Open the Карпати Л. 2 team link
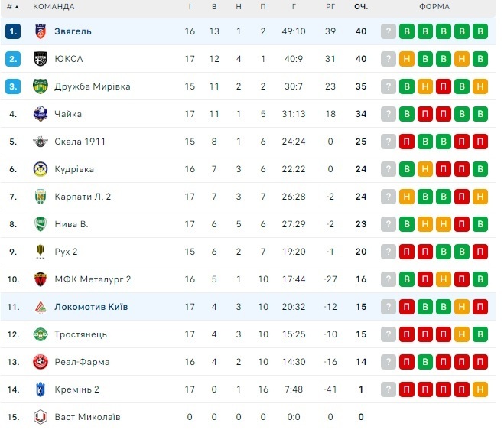The width and height of the screenshot is (504, 430). (83, 197)
